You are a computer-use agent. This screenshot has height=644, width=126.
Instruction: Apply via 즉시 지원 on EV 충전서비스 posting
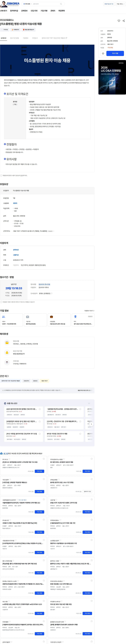[87, 471]
